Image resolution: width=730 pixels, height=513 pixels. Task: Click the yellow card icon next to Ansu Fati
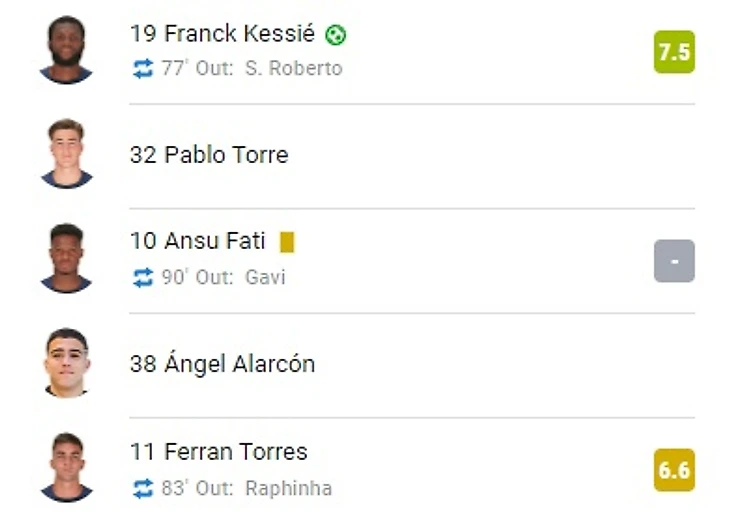(x=287, y=242)
